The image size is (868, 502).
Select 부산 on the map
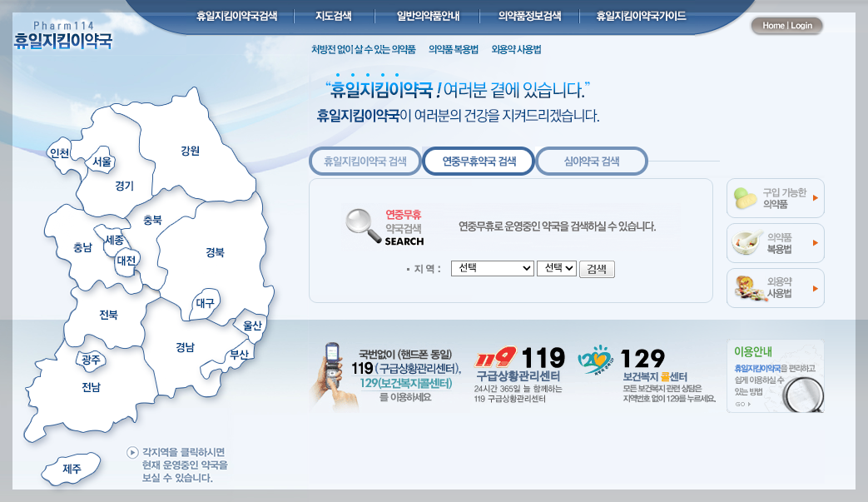239,355
